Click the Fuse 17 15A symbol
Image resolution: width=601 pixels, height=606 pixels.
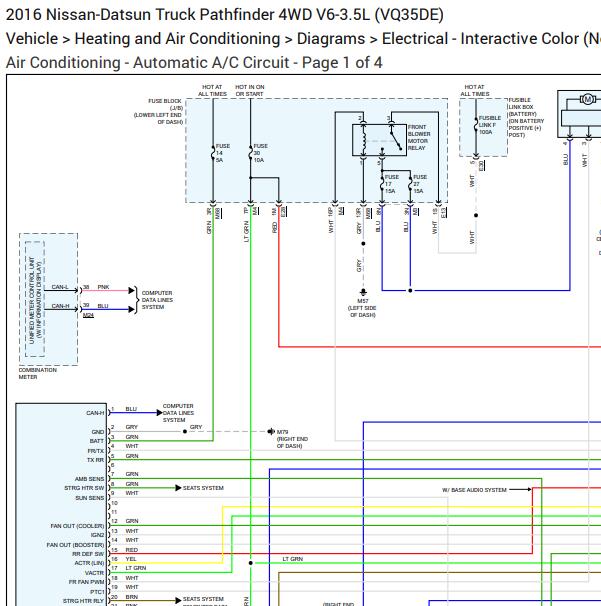(382, 184)
